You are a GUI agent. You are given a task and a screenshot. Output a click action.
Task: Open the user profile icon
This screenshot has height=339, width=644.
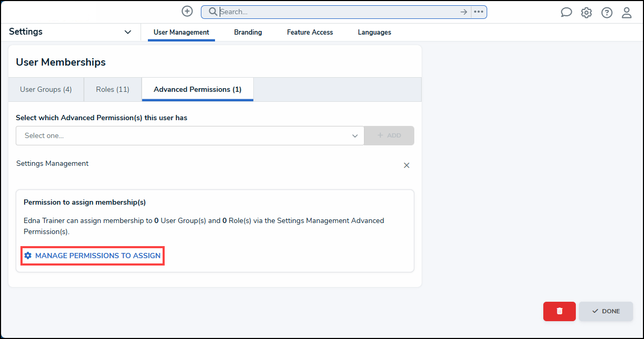point(627,13)
